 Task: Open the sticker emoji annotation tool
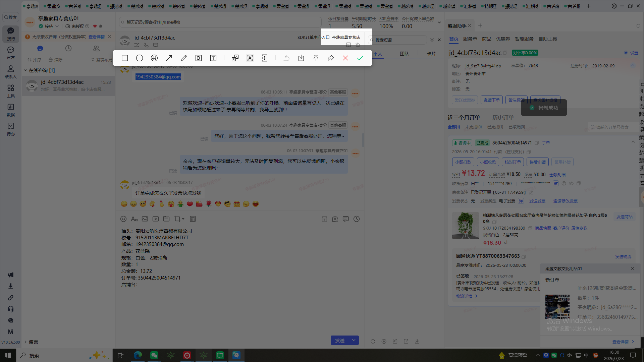click(x=154, y=58)
